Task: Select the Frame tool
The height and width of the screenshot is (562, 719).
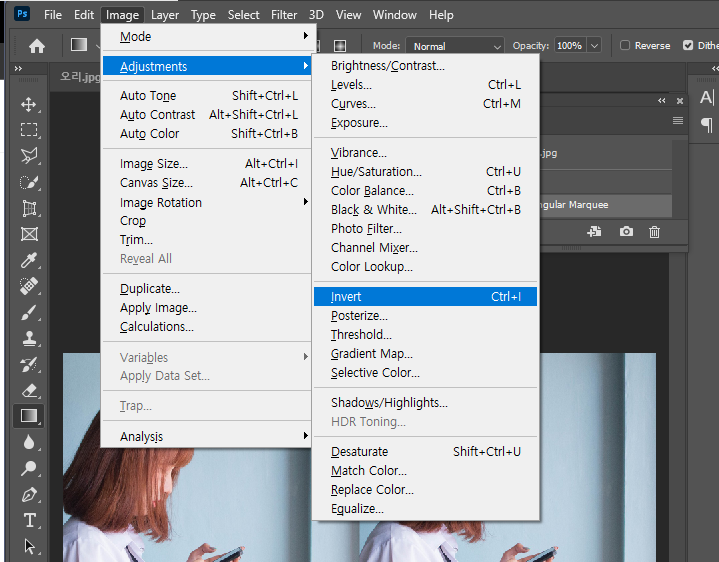Action: [x=29, y=234]
